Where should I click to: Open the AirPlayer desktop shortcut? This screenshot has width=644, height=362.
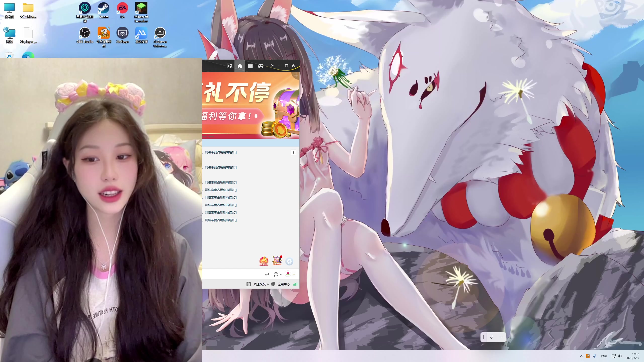(122, 35)
